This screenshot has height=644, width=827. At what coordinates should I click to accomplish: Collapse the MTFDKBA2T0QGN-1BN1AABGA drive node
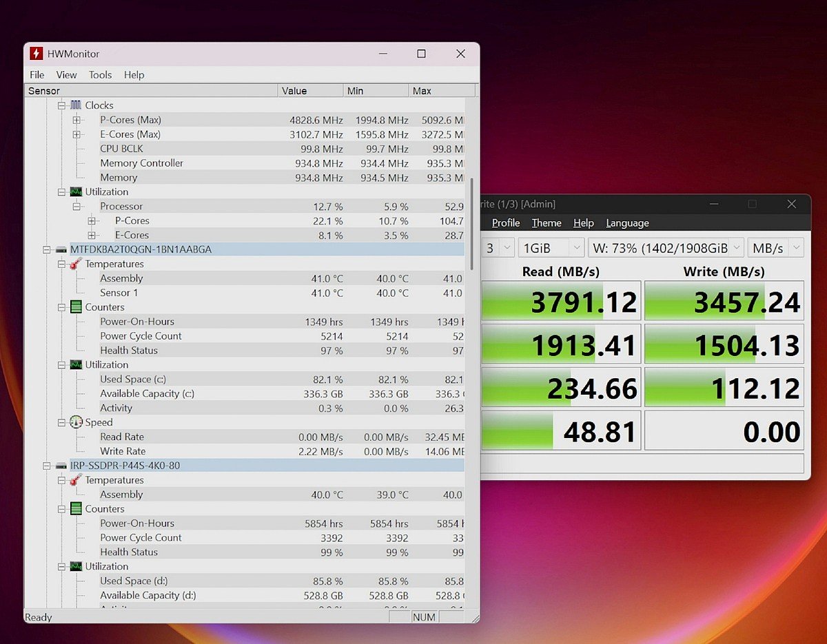(47, 249)
